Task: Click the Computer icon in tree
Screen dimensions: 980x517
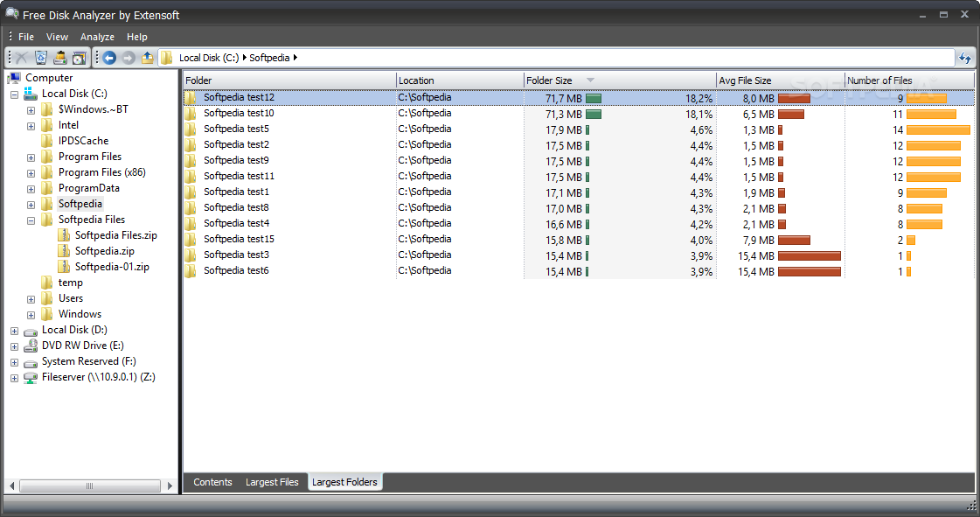Action: coord(14,78)
